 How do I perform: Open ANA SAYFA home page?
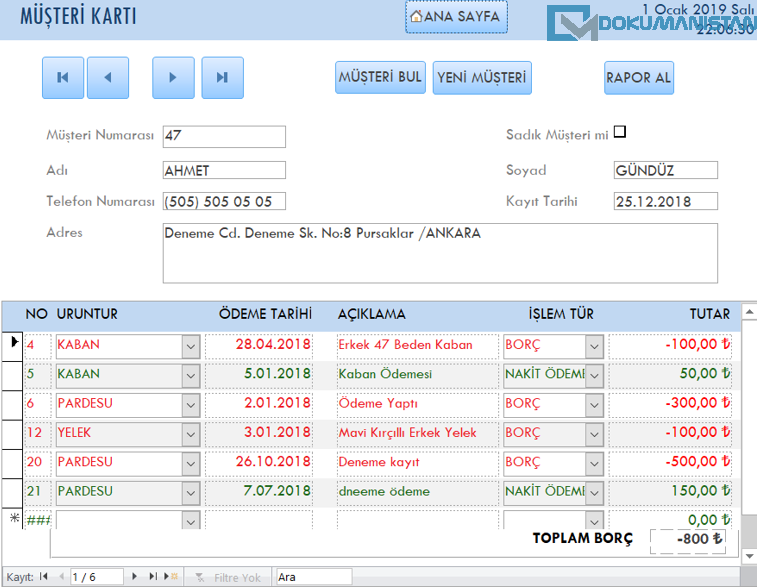[x=456, y=17]
